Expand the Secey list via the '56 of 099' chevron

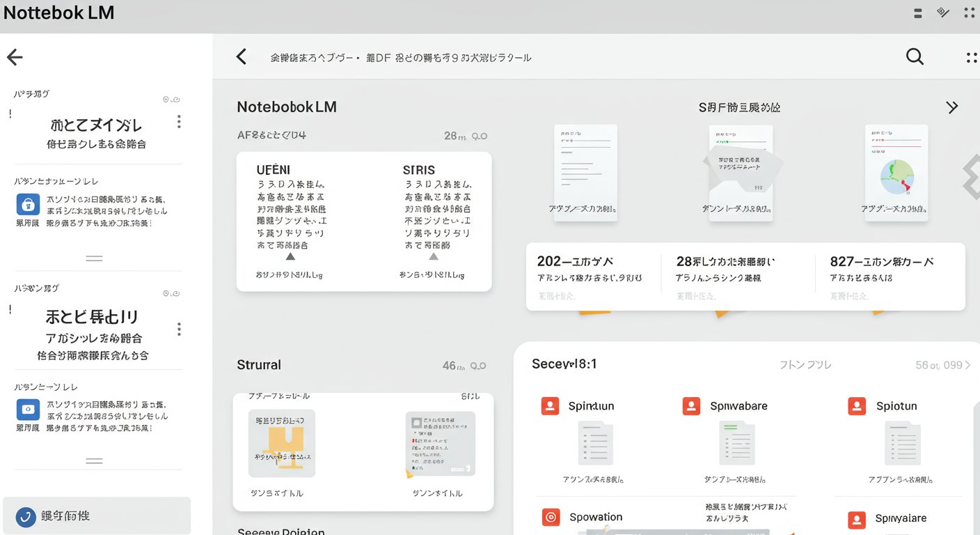tap(967, 364)
